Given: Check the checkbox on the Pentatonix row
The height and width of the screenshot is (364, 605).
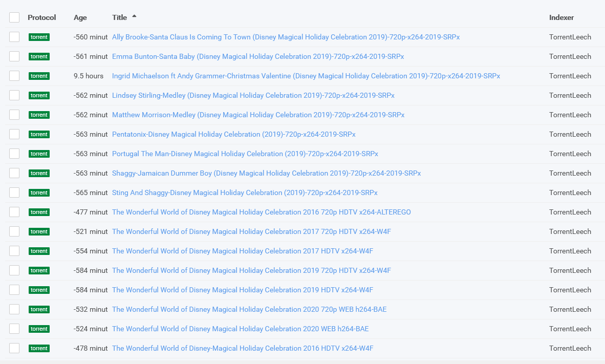Looking at the screenshot, I should pos(14,134).
